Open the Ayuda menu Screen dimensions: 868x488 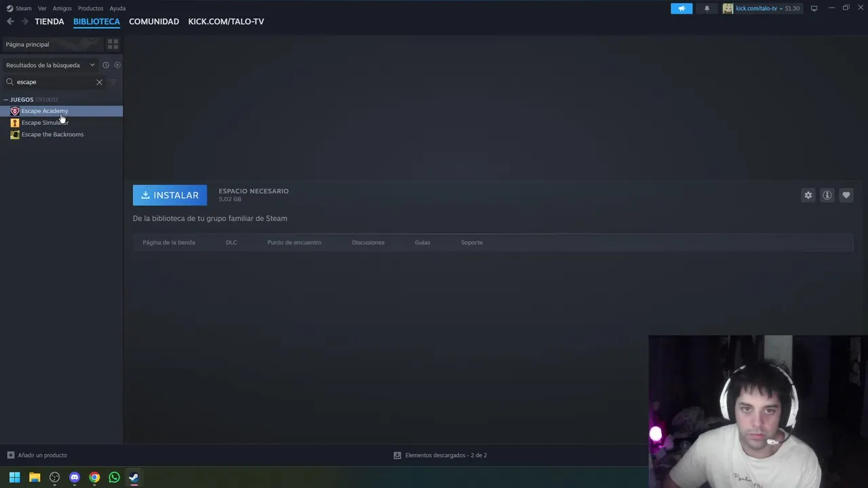click(x=117, y=8)
